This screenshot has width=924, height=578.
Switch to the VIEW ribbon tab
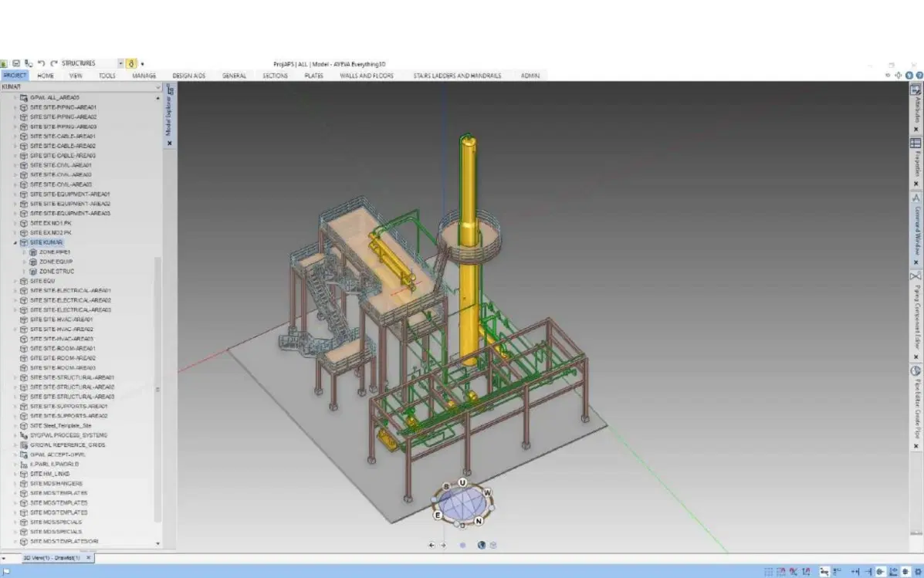(x=76, y=76)
